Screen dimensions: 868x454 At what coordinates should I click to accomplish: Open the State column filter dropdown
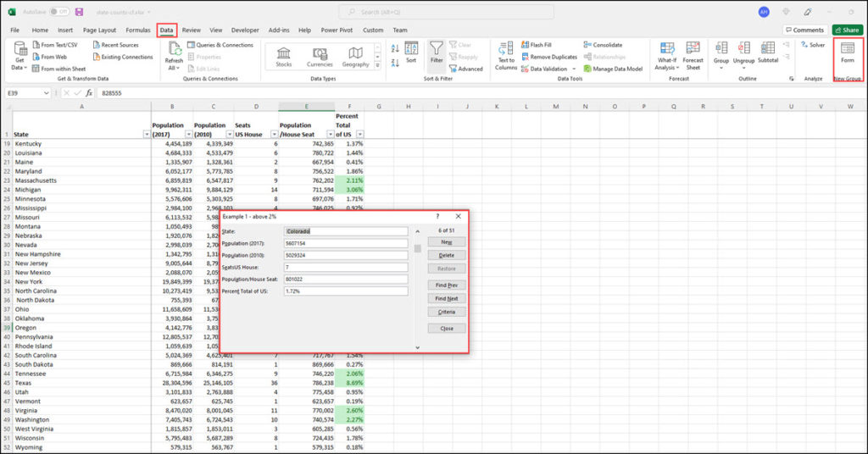145,134
